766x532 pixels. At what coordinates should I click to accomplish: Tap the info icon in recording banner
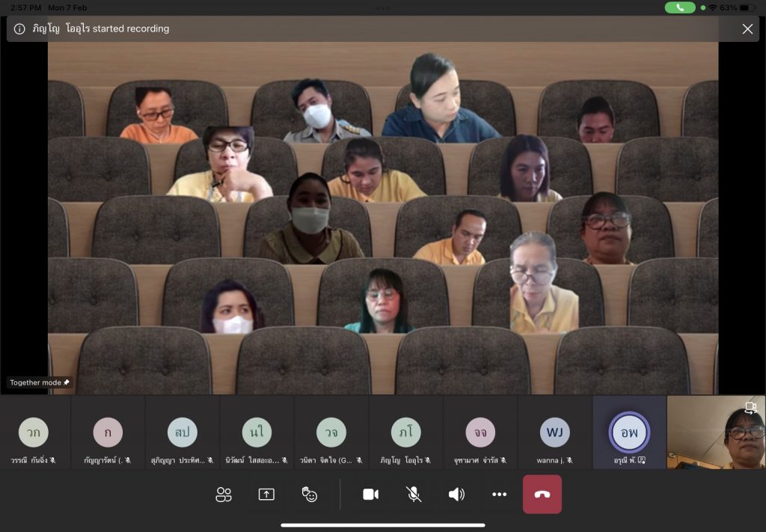click(x=19, y=29)
